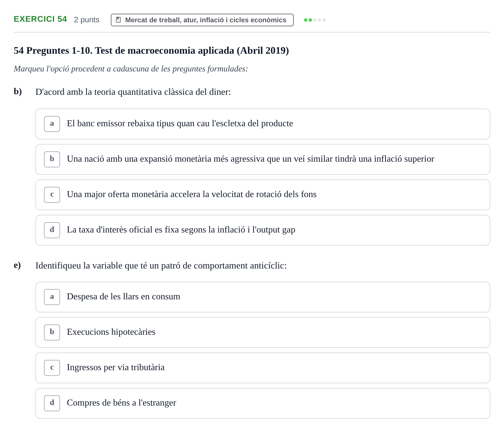The width and height of the screenshot is (504, 437).
Task: Choose letter a box Despesa de les llars
Action: (x=52, y=297)
